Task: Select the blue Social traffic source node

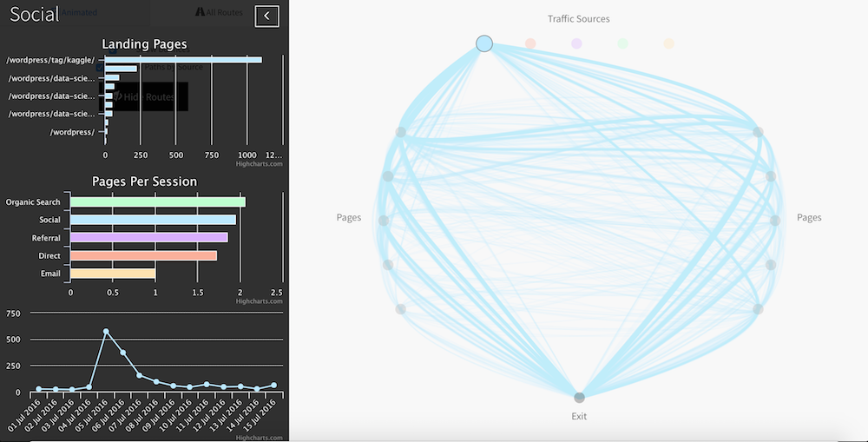Action: (x=484, y=43)
